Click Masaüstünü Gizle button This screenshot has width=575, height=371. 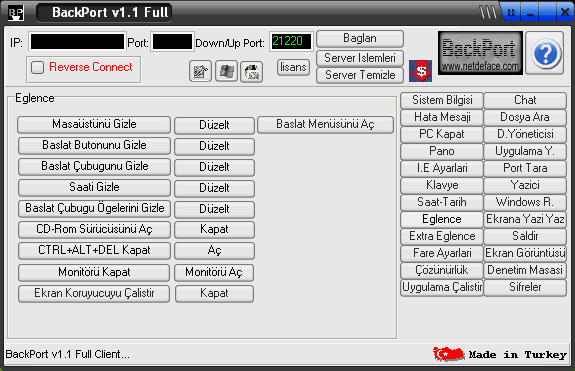(x=94, y=125)
